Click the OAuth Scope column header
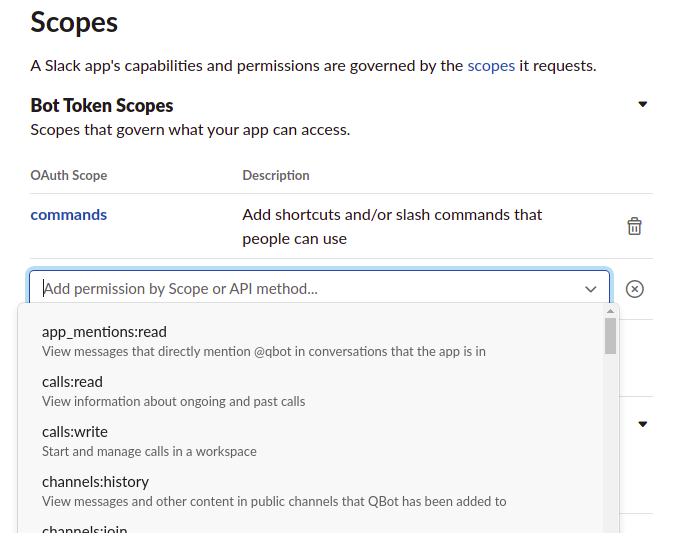The height and width of the screenshot is (533, 682). (69, 175)
